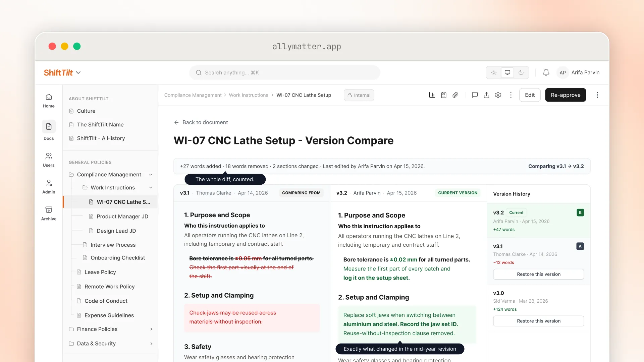Select the system theme monitor toggle
Image resolution: width=644 pixels, height=362 pixels.
(x=507, y=73)
